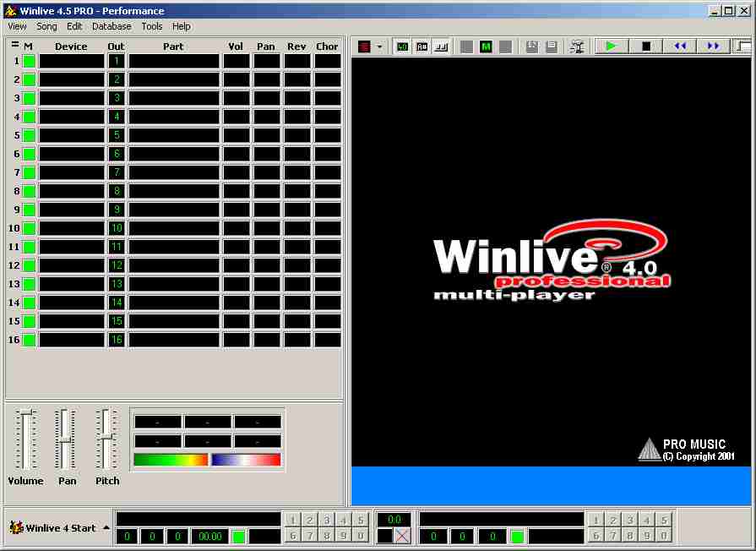Click the green indicator beside the 00:00 timer
Viewport: 756px width, 551px height.
pyautogui.click(x=239, y=537)
